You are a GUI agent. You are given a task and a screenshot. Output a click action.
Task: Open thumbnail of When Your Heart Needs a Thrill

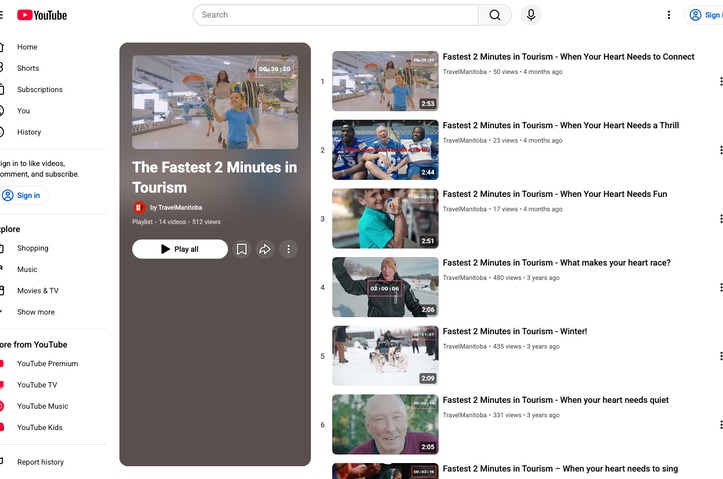pyautogui.click(x=385, y=150)
